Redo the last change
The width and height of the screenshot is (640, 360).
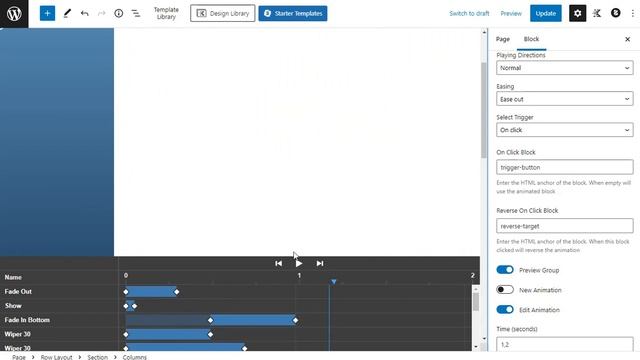[102, 13]
